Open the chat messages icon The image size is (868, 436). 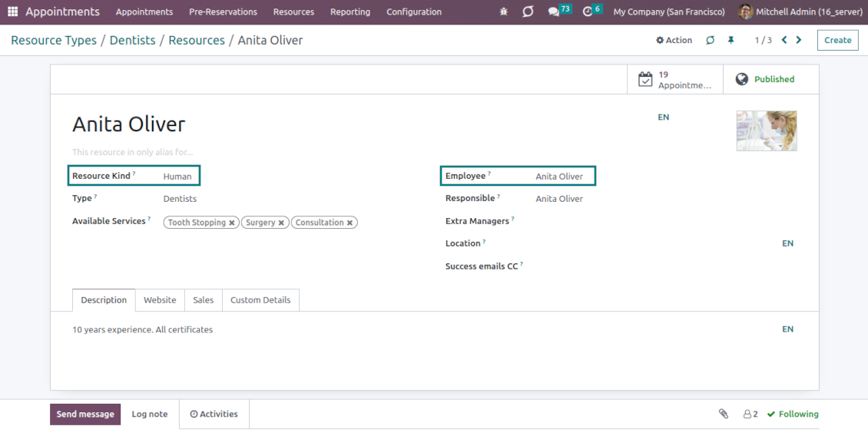[554, 12]
